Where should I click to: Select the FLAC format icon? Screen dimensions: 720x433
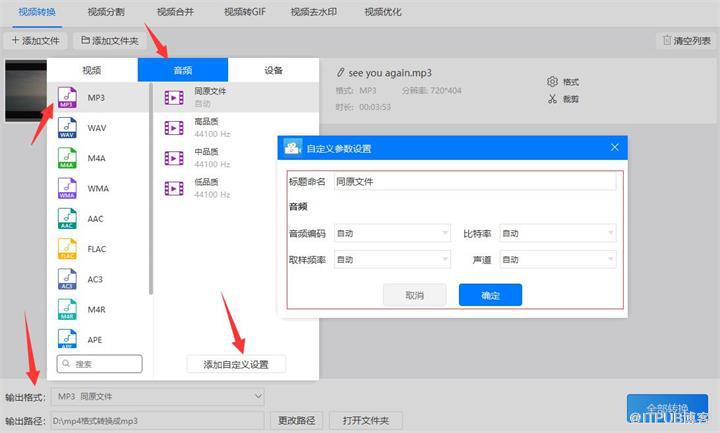point(67,249)
